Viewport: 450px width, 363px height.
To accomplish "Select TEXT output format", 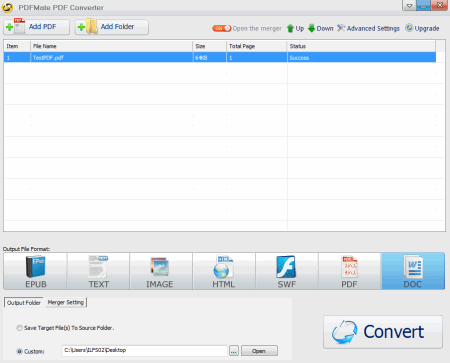I will point(98,271).
